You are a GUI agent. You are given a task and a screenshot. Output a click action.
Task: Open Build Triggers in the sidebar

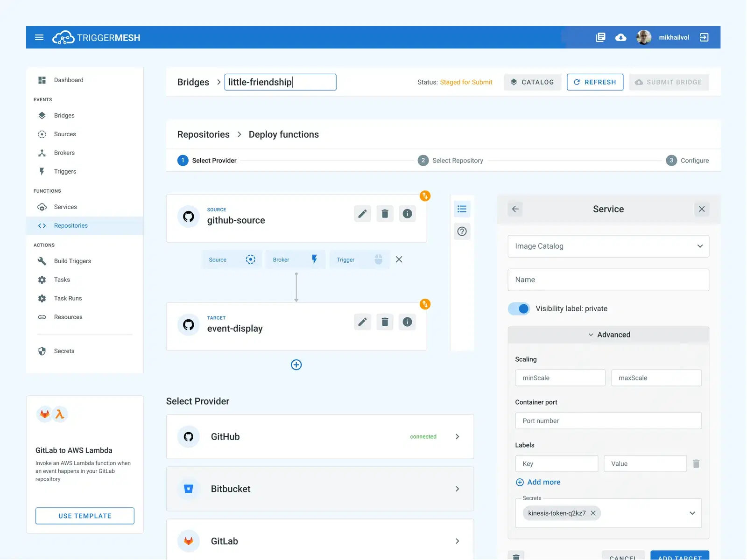[85, 261]
